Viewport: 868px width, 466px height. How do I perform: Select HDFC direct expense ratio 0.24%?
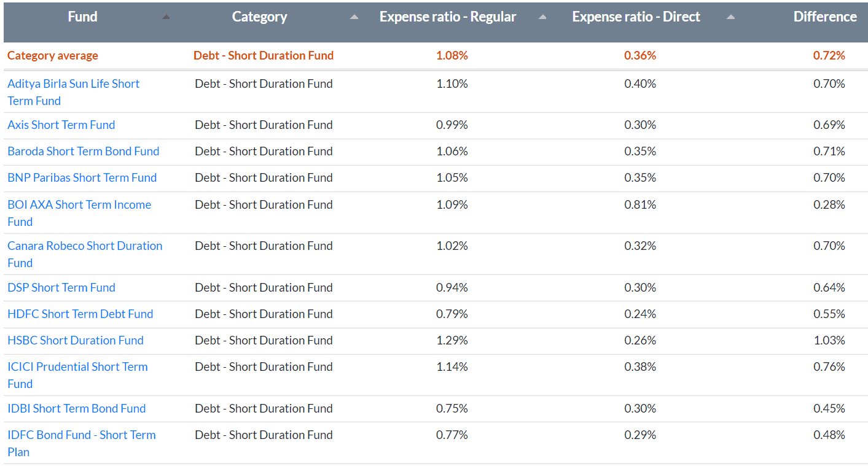tap(640, 314)
